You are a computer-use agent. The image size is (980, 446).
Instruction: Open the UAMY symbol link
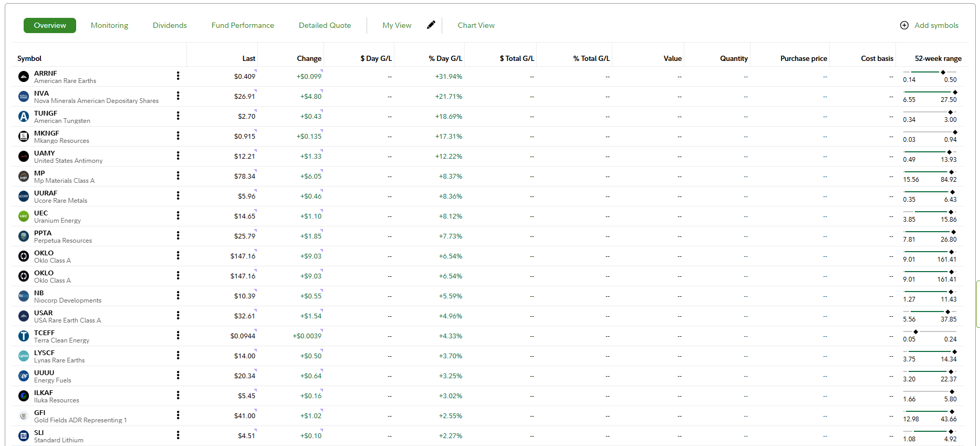click(x=45, y=153)
